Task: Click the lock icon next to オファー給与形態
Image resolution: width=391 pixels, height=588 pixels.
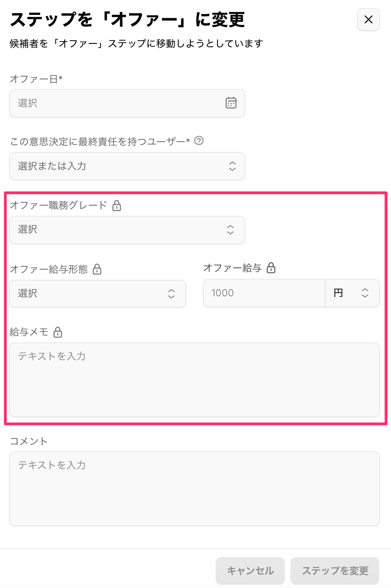Action: [97, 269]
